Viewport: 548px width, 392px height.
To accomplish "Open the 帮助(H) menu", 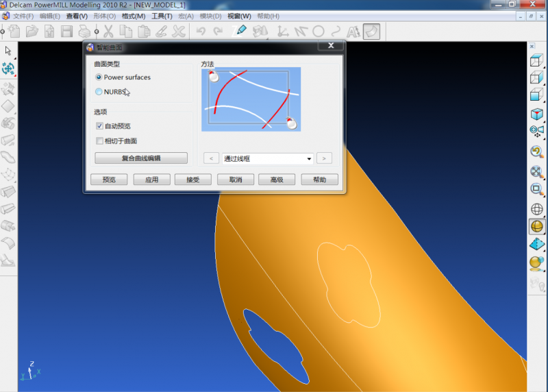I will coord(268,16).
